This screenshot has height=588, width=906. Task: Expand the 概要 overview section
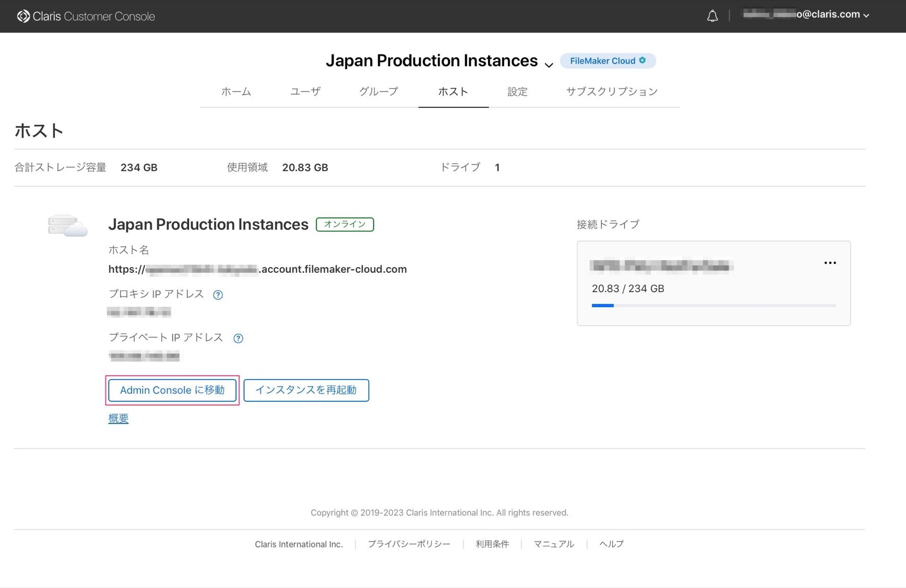click(x=117, y=418)
